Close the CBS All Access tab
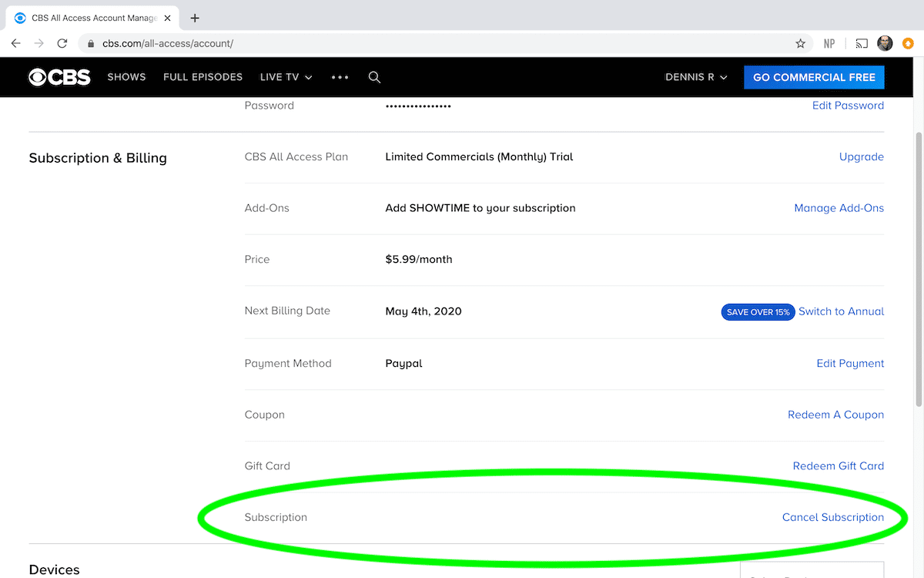924x578 pixels. point(167,18)
